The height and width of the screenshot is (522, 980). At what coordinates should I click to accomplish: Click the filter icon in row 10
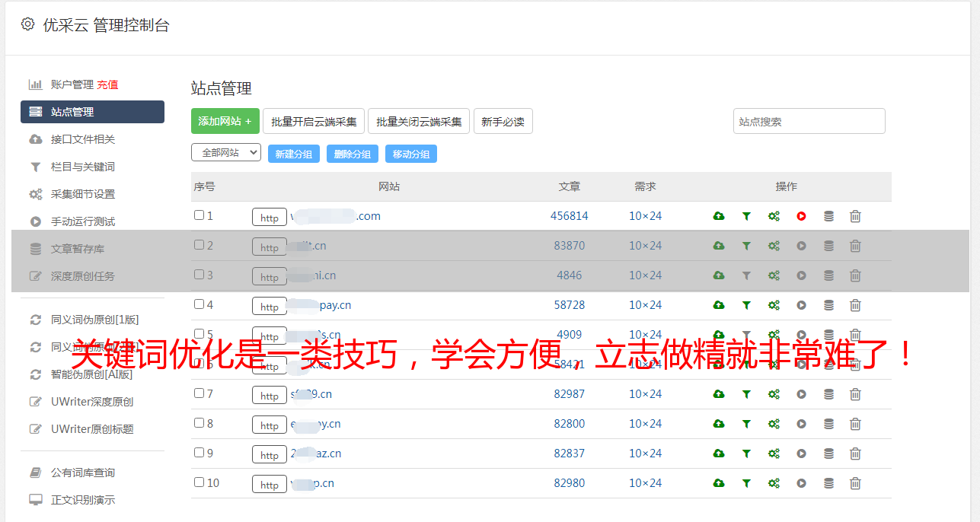coord(746,483)
